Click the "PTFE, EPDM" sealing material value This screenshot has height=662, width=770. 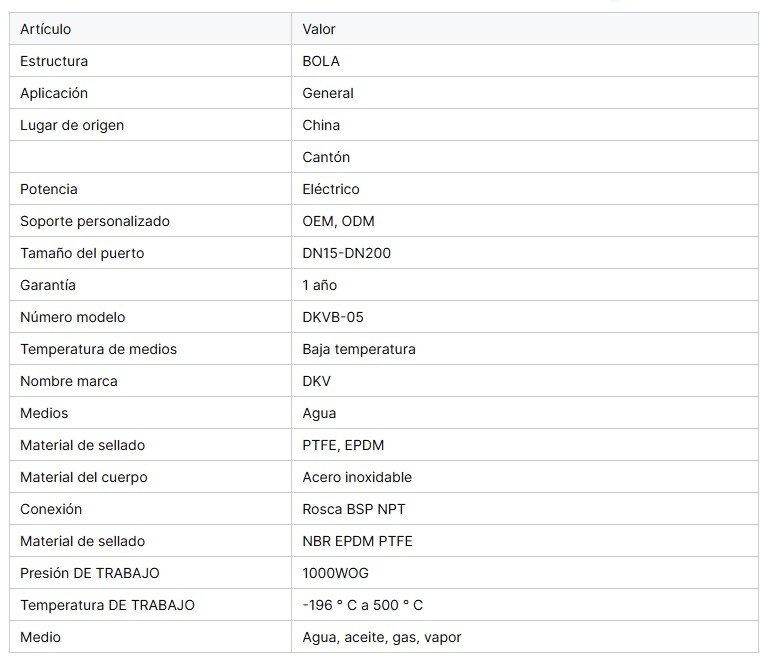343,445
